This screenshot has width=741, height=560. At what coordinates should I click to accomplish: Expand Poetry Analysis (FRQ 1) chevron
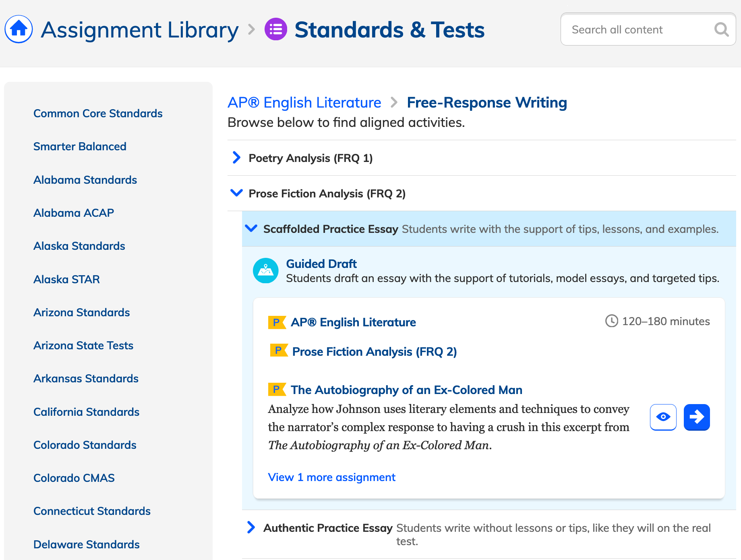(x=236, y=158)
